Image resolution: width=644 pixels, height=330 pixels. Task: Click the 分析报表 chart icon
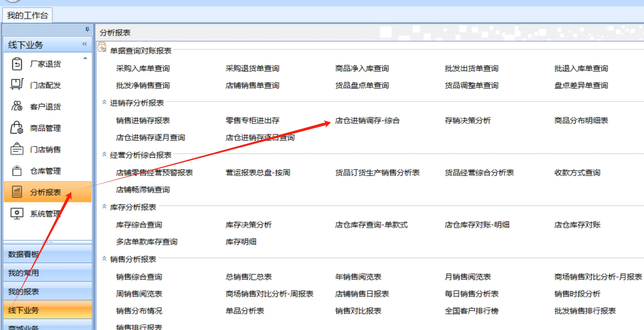click(17, 192)
